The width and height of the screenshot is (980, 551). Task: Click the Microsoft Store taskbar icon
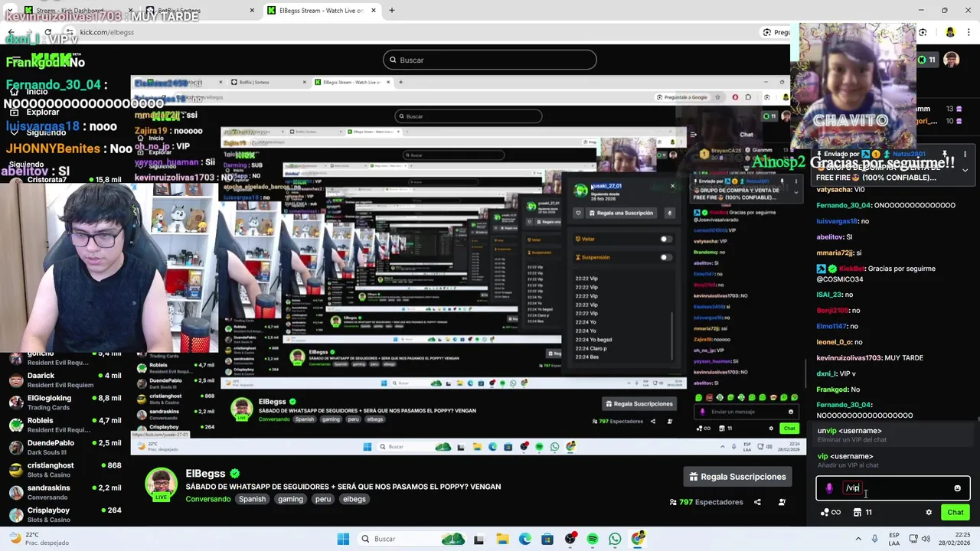(x=547, y=539)
